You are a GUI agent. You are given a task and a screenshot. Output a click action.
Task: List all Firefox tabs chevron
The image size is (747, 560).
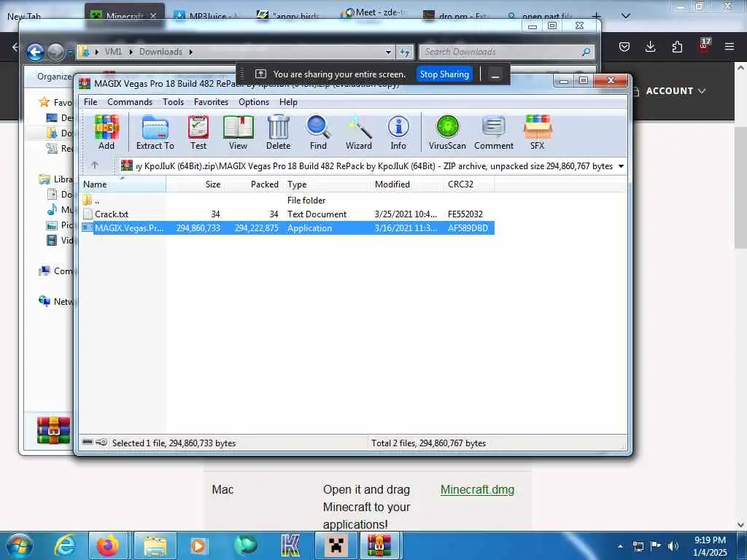pyautogui.click(x=626, y=16)
